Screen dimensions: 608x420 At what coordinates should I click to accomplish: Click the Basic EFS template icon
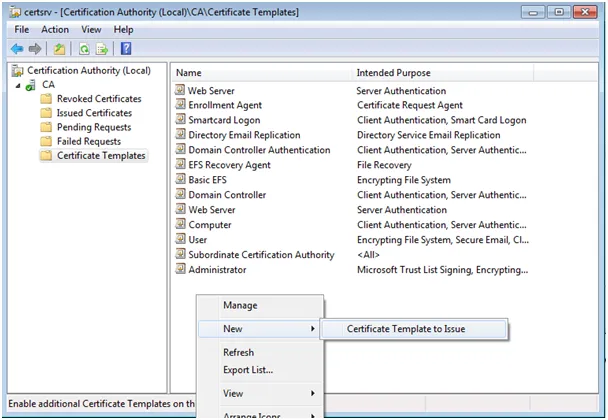pyautogui.click(x=180, y=179)
